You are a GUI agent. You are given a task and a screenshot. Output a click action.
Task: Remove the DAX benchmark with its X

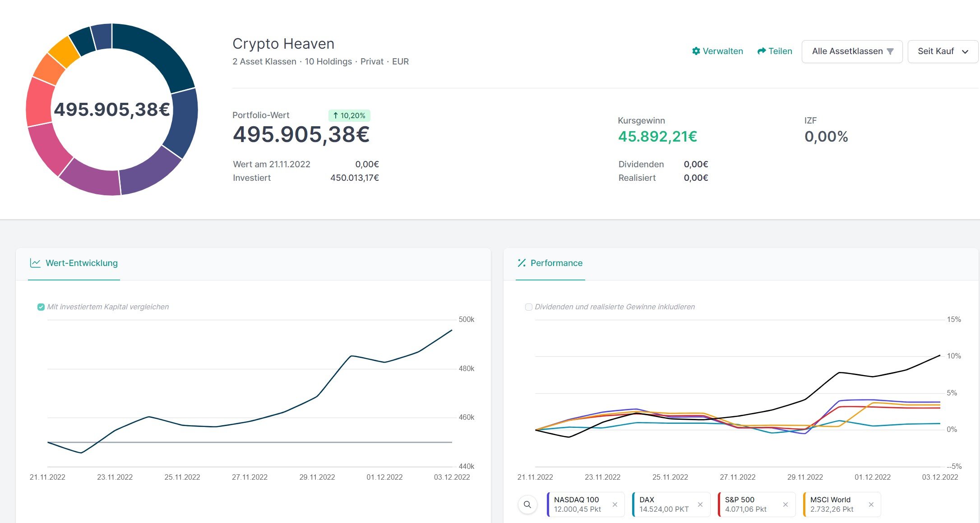point(700,505)
